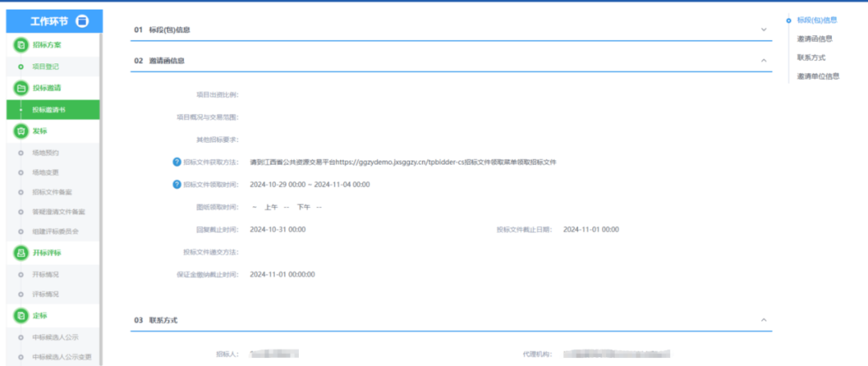
Task: Click the 图纸领取时间 label
Action: pos(218,207)
